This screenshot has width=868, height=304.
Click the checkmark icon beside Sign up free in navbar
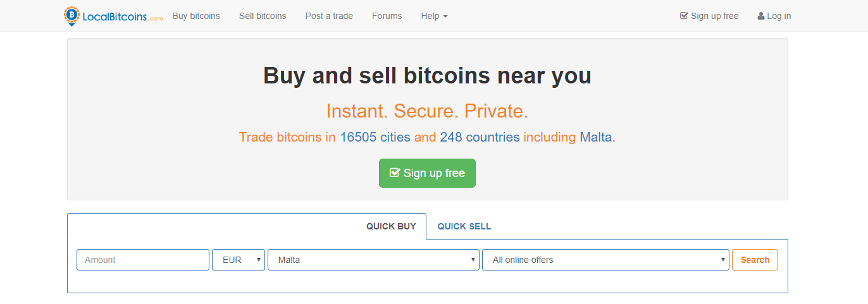(x=684, y=16)
